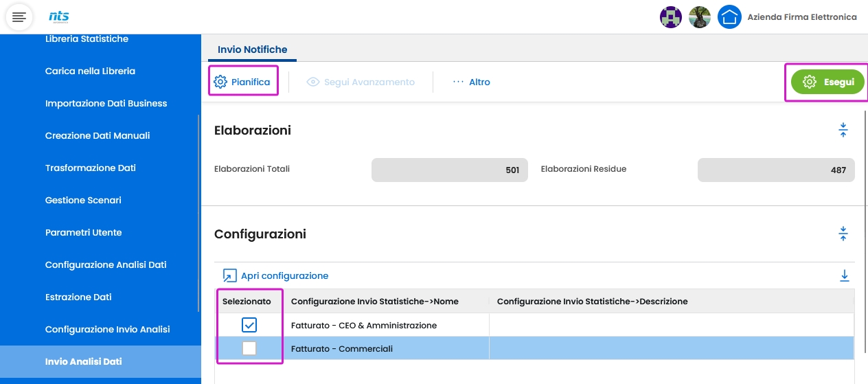Click the purple pixel avatar icon
The width and height of the screenshot is (868, 384).
(x=670, y=17)
